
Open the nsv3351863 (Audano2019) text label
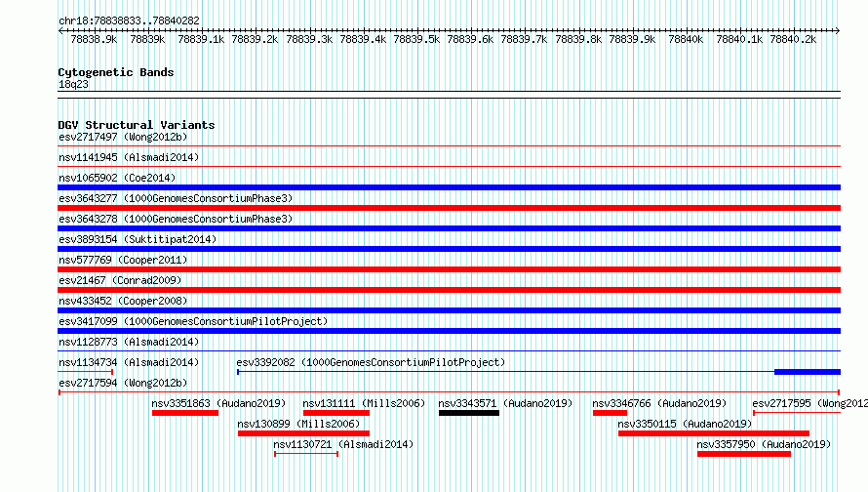pyautogui.click(x=218, y=403)
